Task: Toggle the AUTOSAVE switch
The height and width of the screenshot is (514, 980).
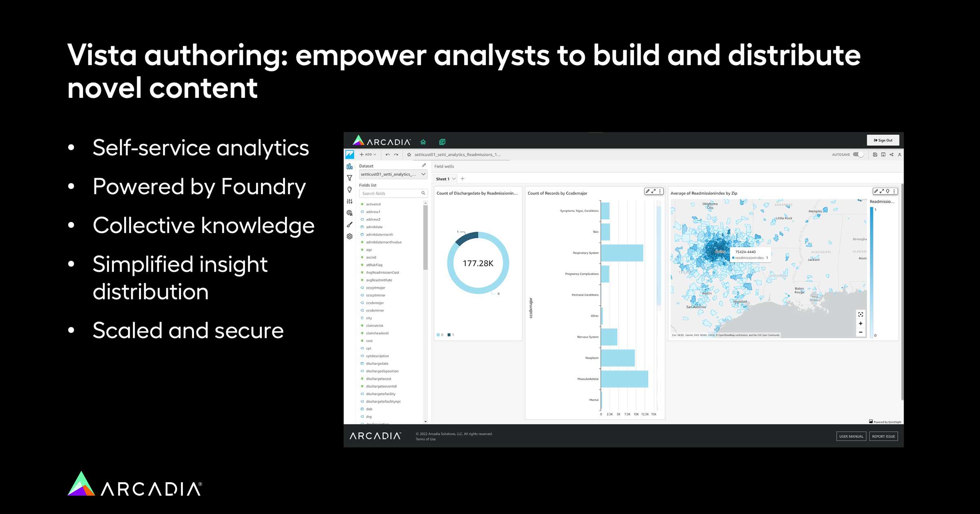Action: 858,155
